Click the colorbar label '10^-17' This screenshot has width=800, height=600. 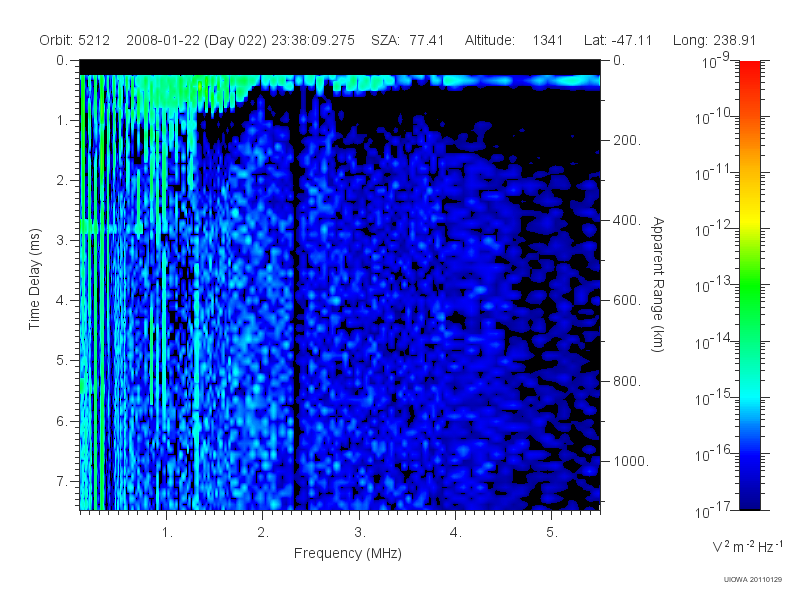pos(713,510)
